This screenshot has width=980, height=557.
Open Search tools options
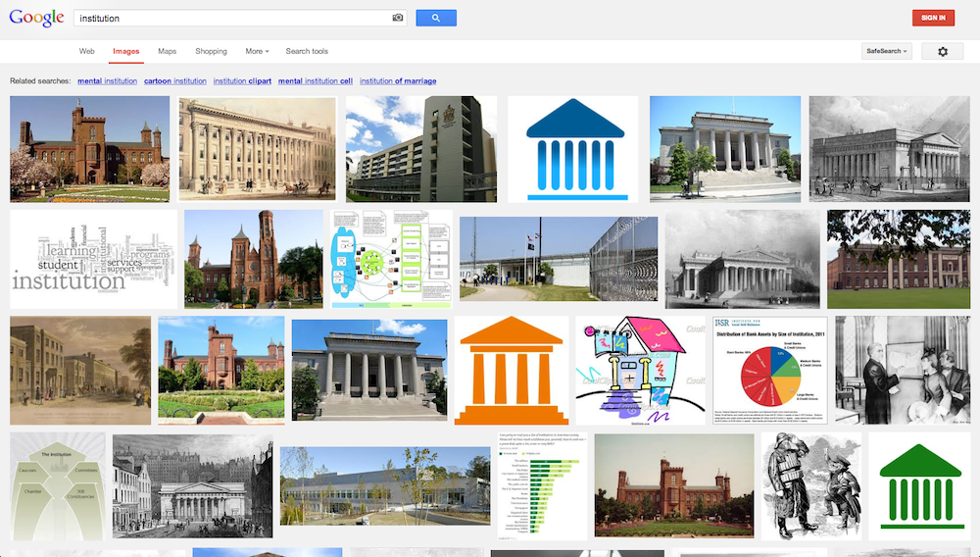coord(307,51)
